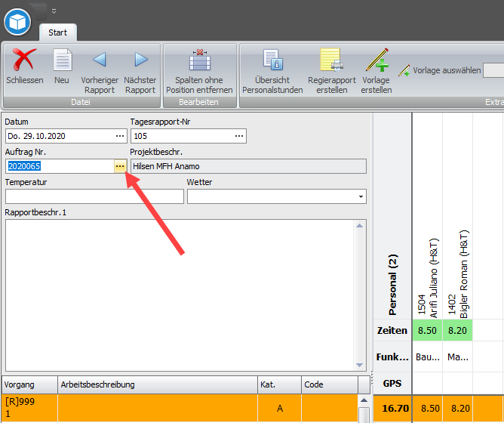The image size is (504, 423).
Task: Select the [R]999 1 row cell
Action: tap(29, 408)
